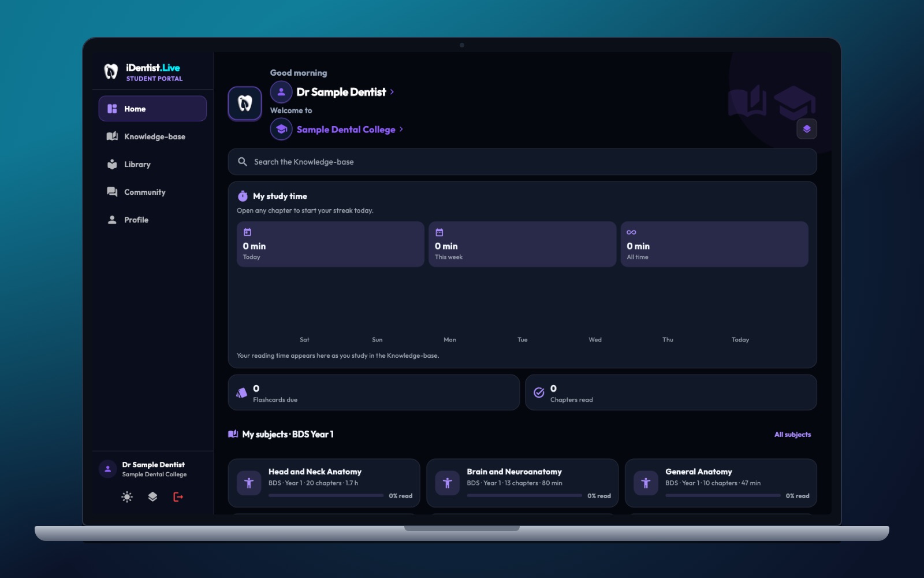Click Head and Neck Anatomy body icon
The height and width of the screenshot is (578, 924).
[x=249, y=483]
